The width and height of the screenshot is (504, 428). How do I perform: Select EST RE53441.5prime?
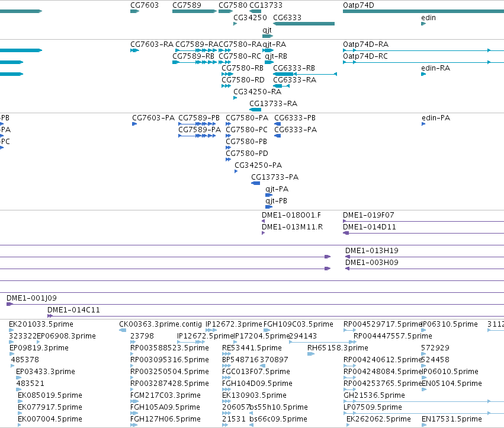[x=252, y=348]
